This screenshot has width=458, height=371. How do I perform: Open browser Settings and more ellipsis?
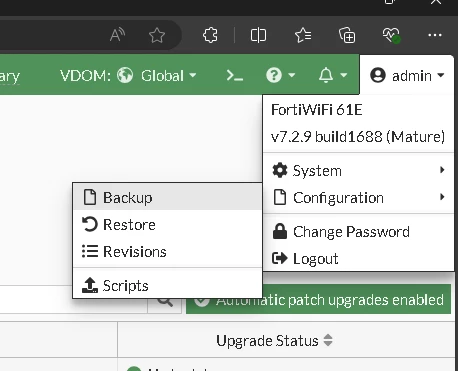pos(435,35)
